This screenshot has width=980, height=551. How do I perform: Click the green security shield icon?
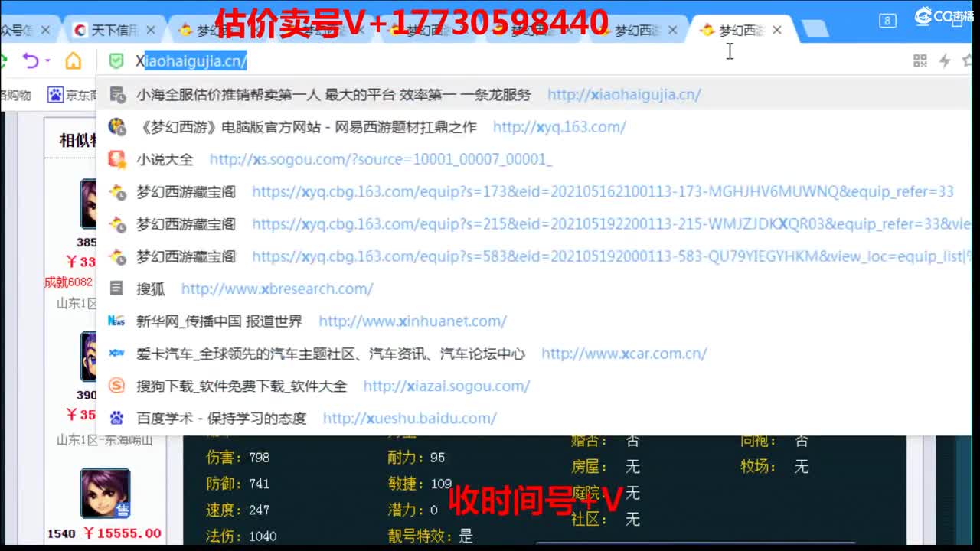pos(116,60)
